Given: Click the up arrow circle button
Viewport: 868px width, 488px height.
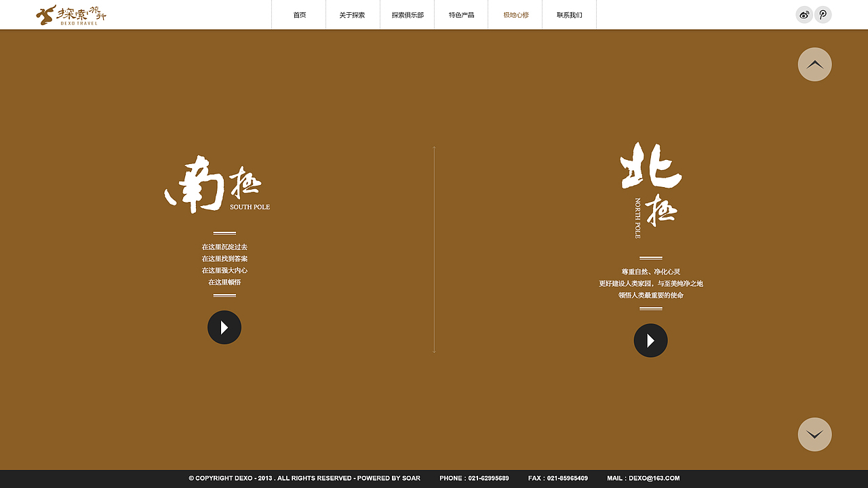Looking at the screenshot, I should tap(815, 64).
